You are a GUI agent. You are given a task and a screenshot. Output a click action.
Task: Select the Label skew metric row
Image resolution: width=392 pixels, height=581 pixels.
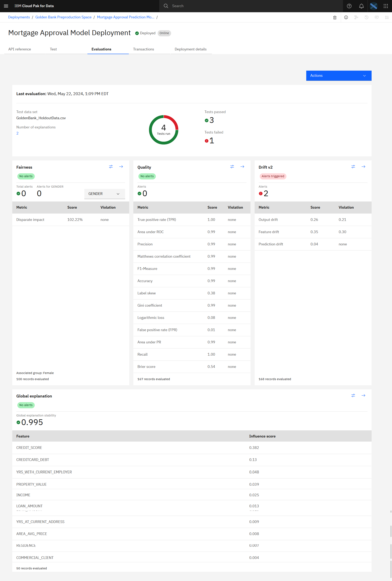pyautogui.click(x=192, y=293)
